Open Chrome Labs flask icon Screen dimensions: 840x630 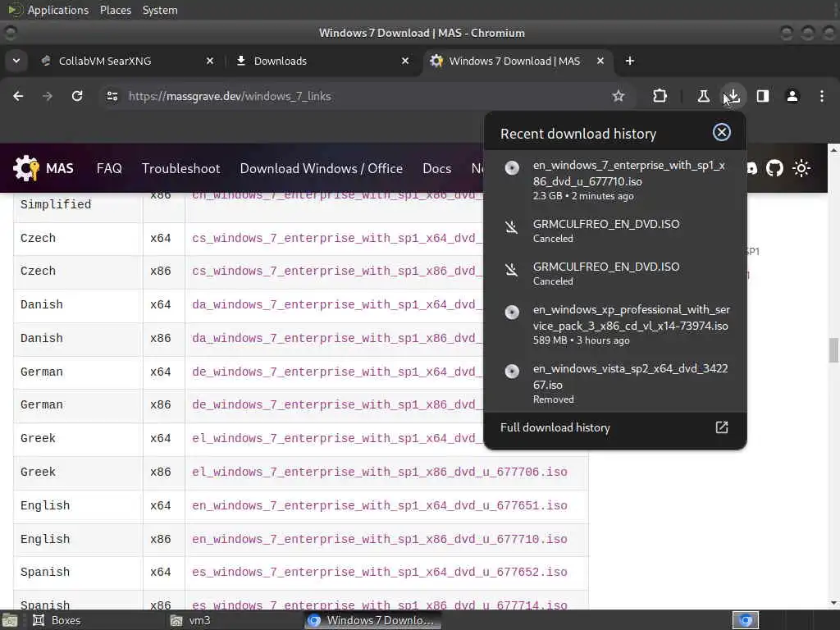point(703,96)
